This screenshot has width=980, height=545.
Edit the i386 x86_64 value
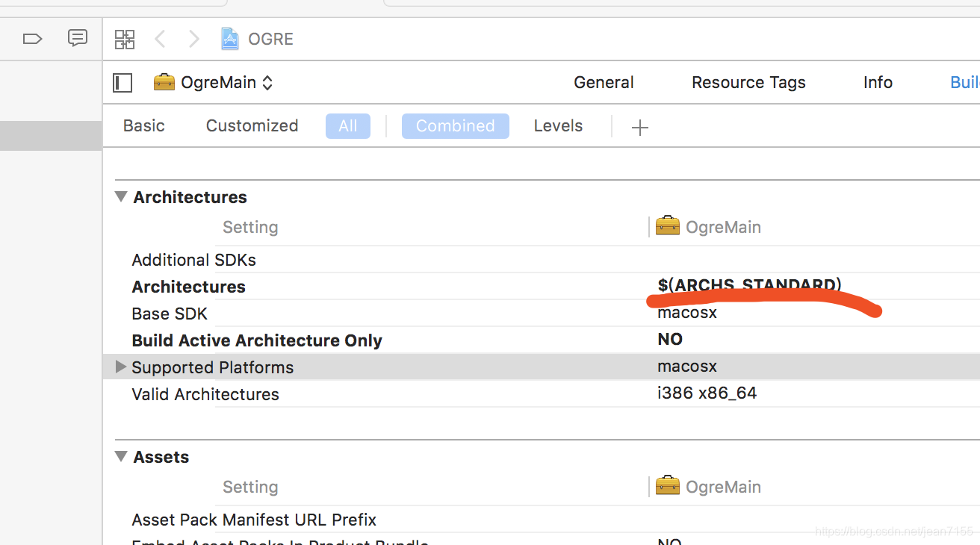pos(707,393)
